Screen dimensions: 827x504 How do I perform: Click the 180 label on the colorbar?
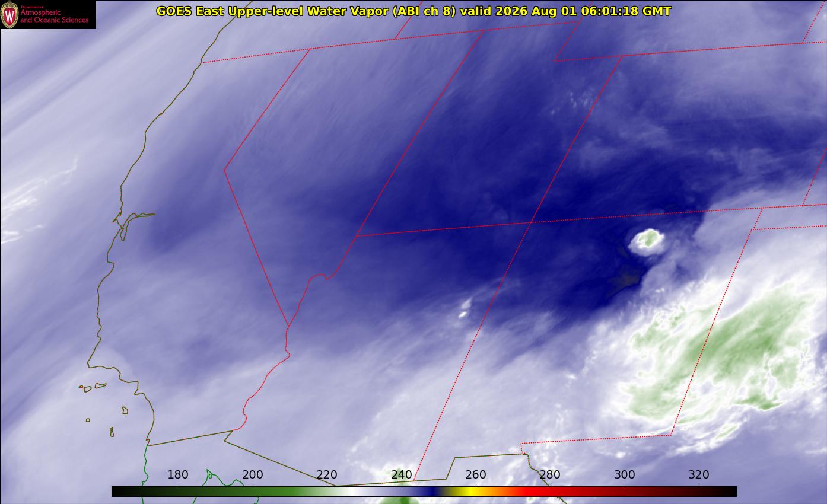pyautogui.click(x=178, y=474)
